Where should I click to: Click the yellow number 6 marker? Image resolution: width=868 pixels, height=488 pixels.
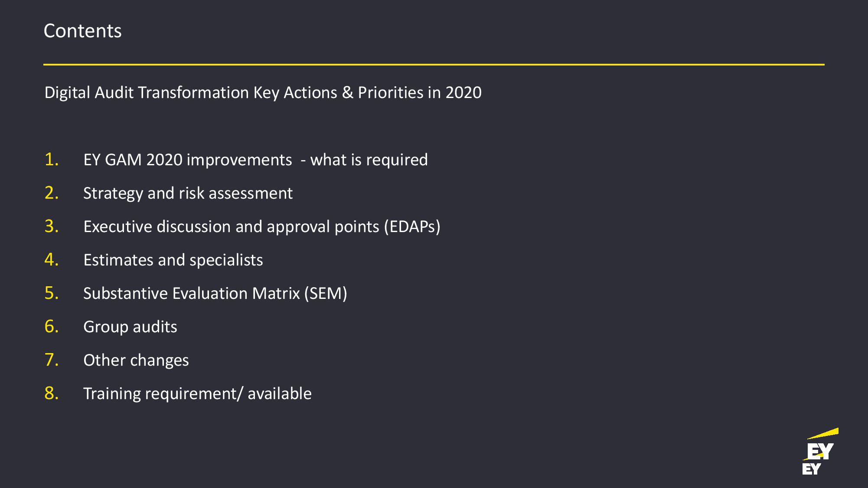52,326
